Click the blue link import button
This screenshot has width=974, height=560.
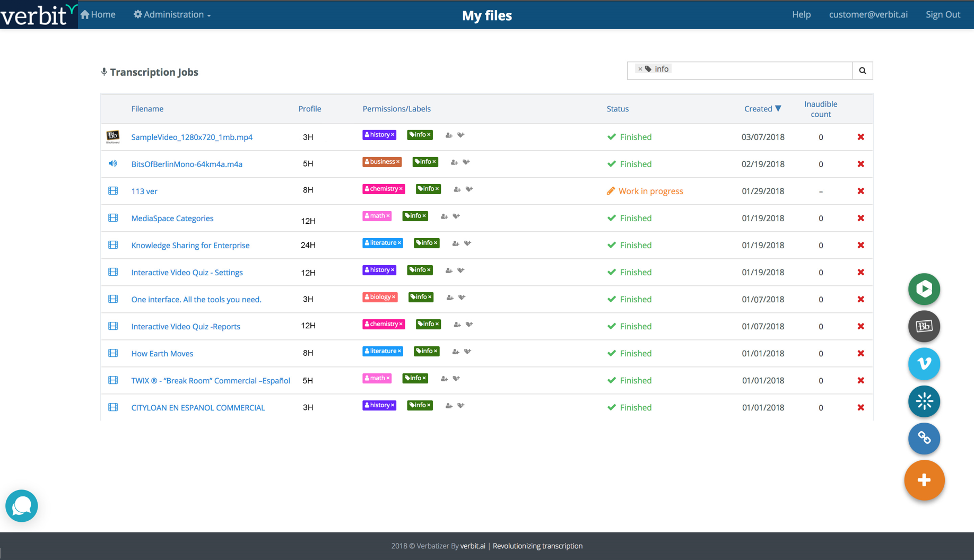924,439
